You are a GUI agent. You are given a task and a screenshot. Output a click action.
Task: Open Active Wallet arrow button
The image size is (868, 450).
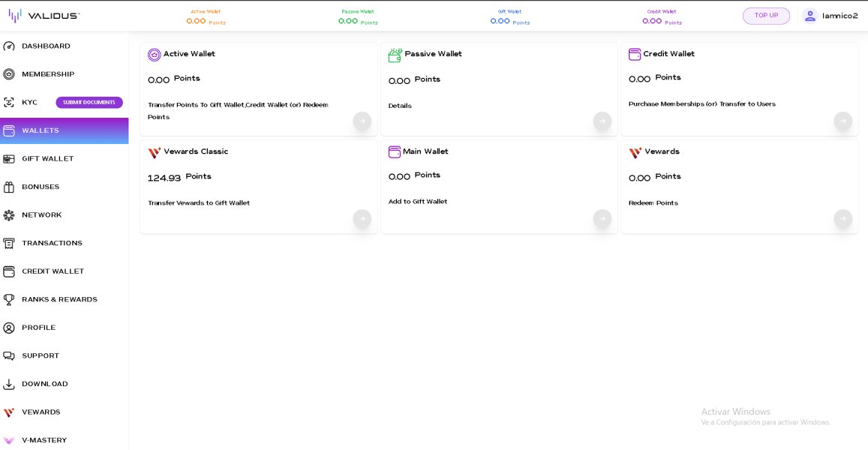tap(362, 121)
